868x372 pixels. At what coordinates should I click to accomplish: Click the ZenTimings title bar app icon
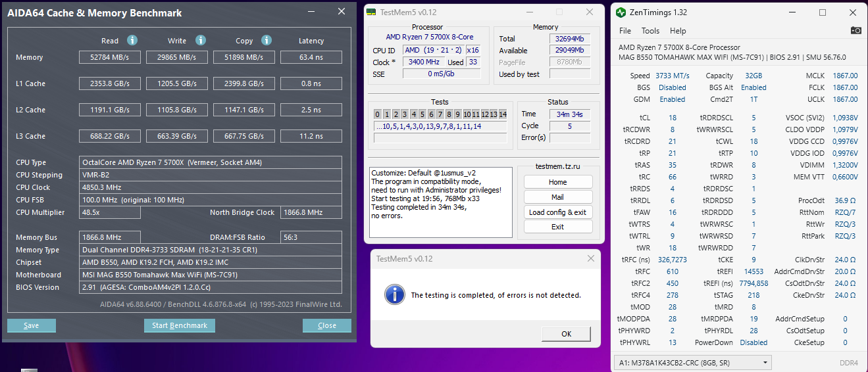click(619, 12)
